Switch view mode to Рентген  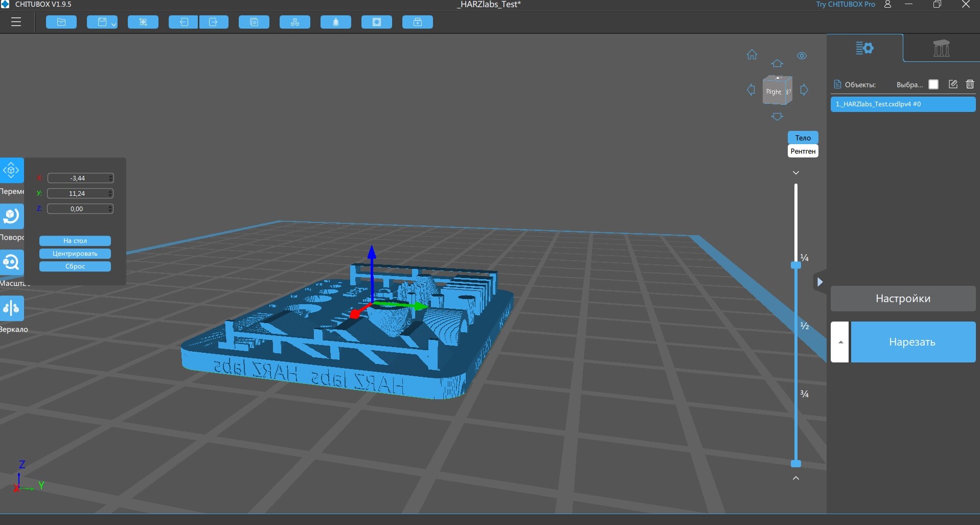click(803, 151)
